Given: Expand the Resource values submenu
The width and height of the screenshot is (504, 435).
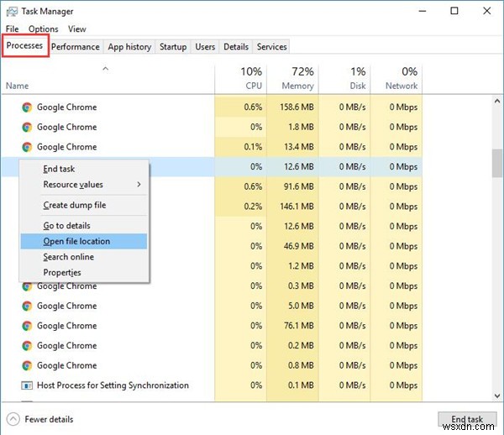Looking at the screenshot, I should (x=83, y=185).
